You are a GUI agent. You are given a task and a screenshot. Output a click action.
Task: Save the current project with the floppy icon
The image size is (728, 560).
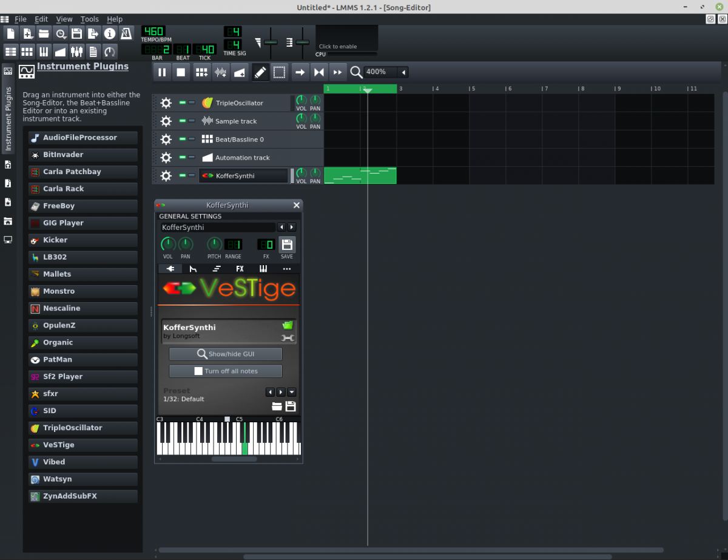pyautogui.click(x=76, y=33)
